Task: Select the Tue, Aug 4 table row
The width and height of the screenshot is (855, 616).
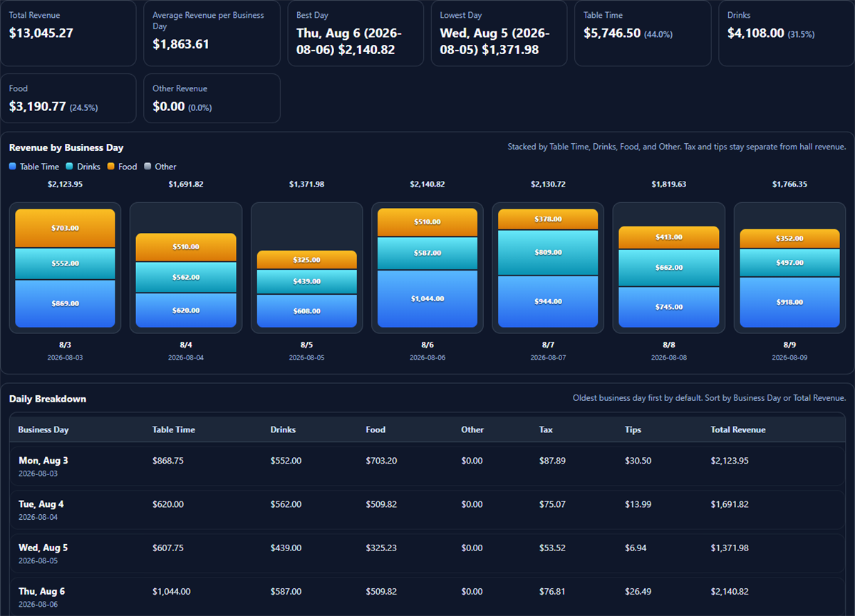Action: tap(427, 510)
